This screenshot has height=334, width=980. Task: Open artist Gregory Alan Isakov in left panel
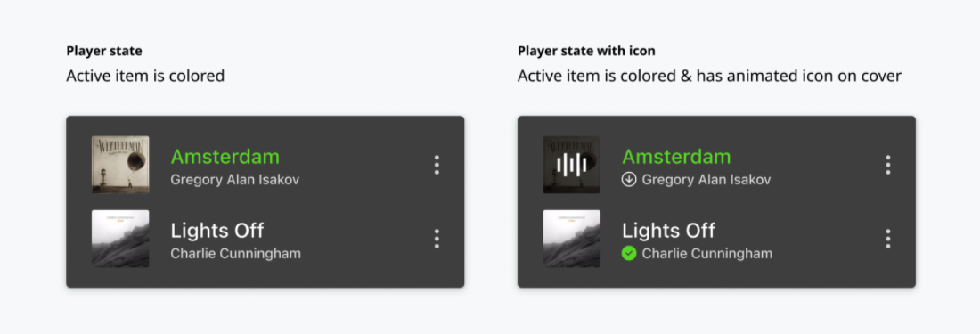tap(235, 180)
